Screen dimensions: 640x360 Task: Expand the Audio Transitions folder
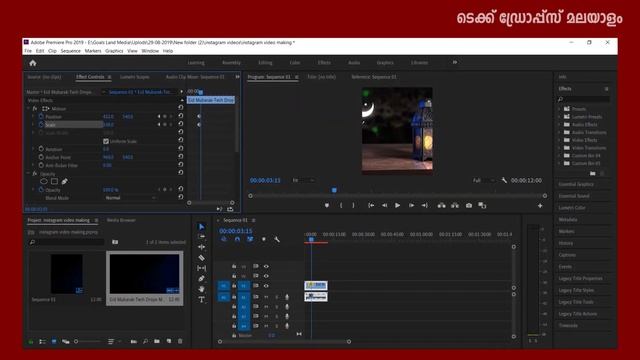[560, 132]
